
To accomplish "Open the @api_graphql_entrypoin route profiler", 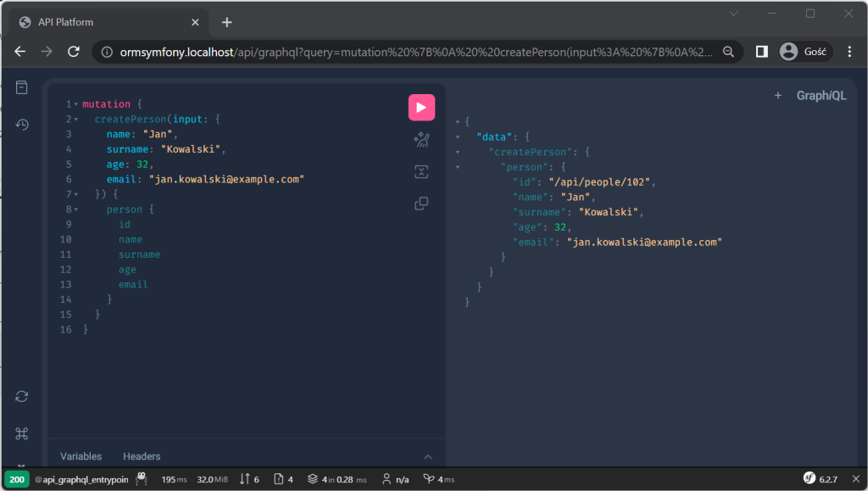I will click(x=81, y=479).
